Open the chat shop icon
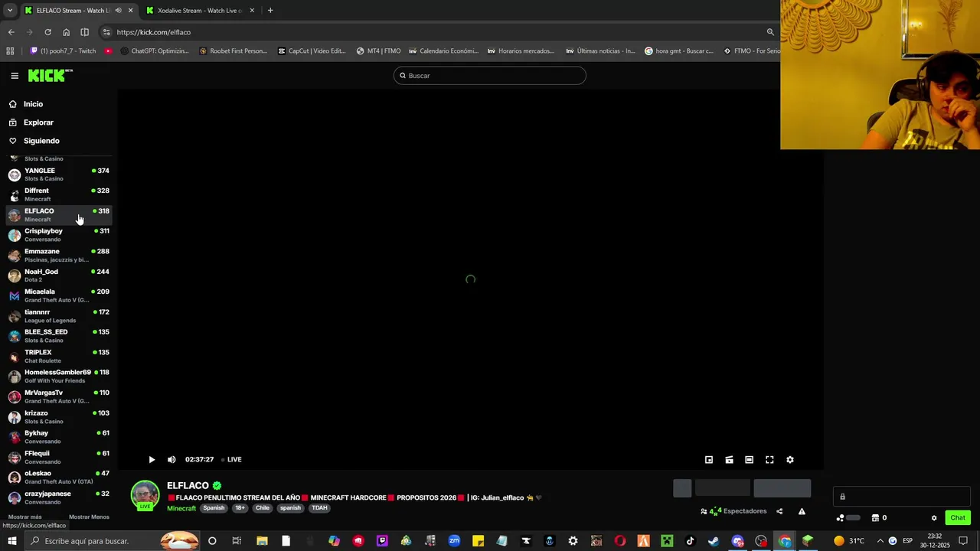The height and width of the screenshot is (551, 980). pos(875,518)
